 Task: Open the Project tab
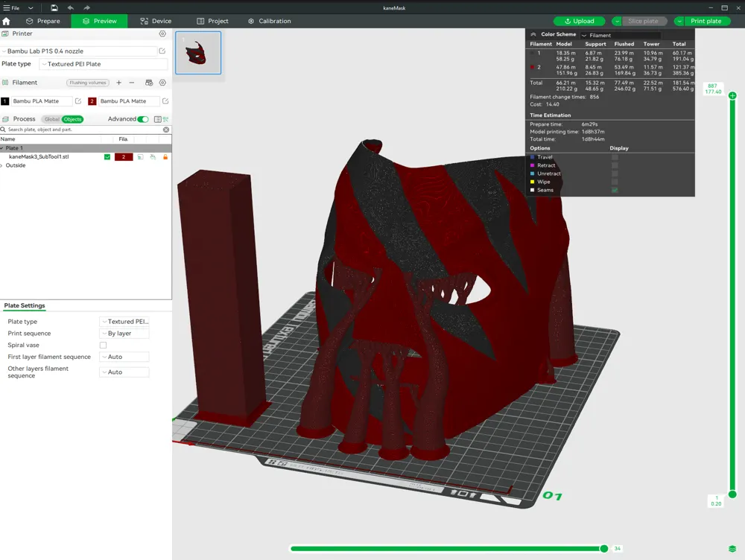point(212,21)
